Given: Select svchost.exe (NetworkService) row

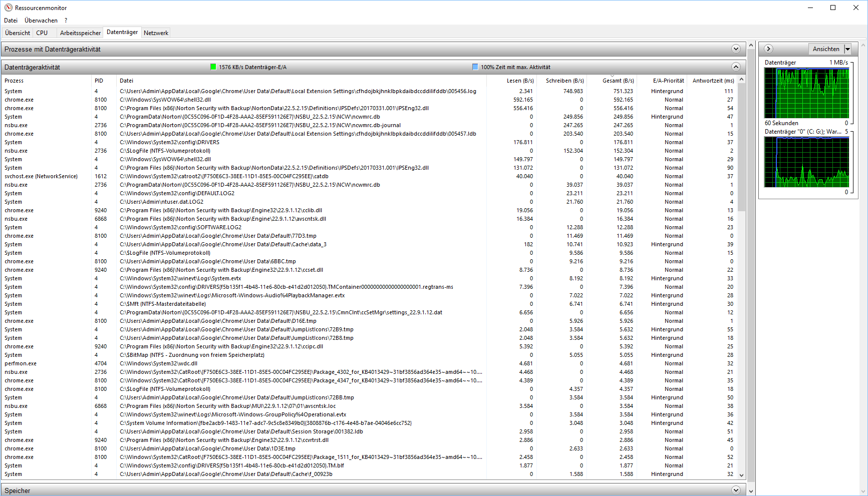Looking at the screenshot, I should coord(370,176).
